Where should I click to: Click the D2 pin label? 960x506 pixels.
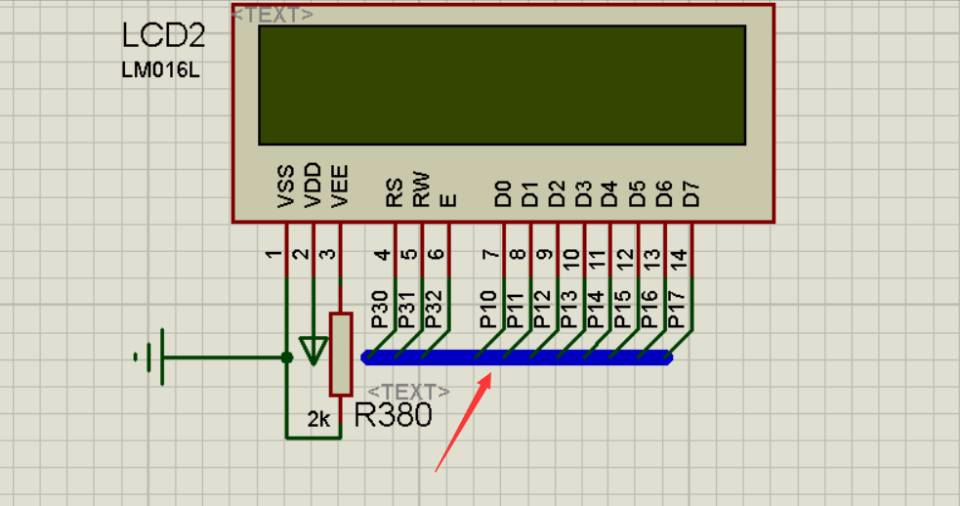557,194
